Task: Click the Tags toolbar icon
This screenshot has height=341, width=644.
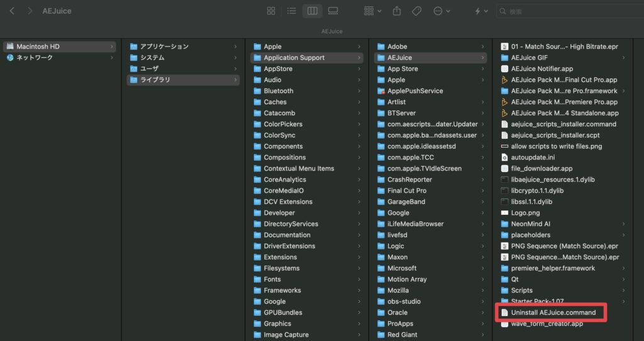Action: click(416, 11)
